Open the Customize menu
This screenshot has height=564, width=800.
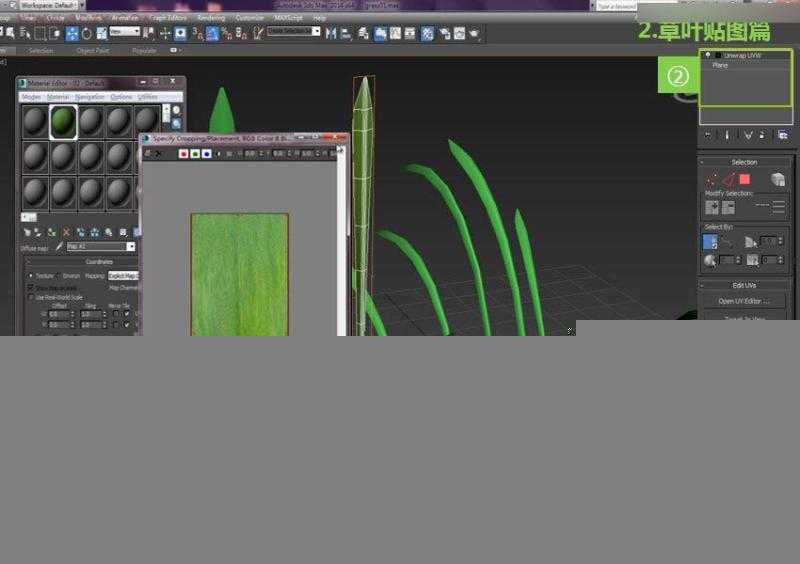pos(249,18)
